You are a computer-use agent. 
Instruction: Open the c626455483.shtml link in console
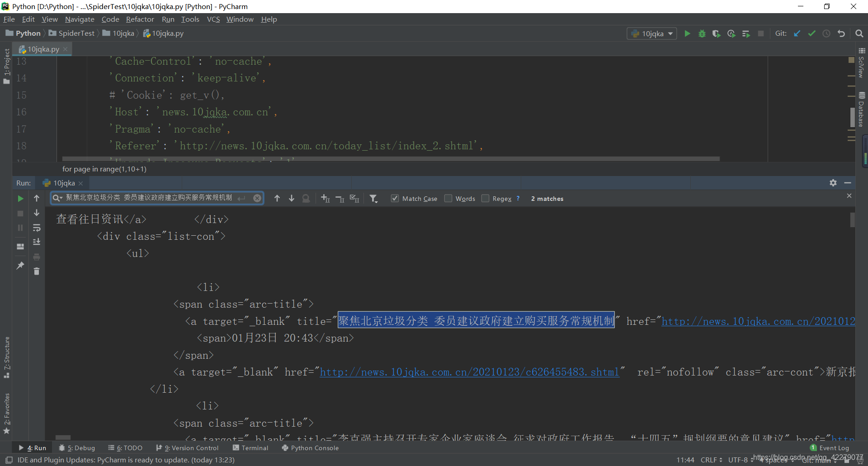(469, 372)
